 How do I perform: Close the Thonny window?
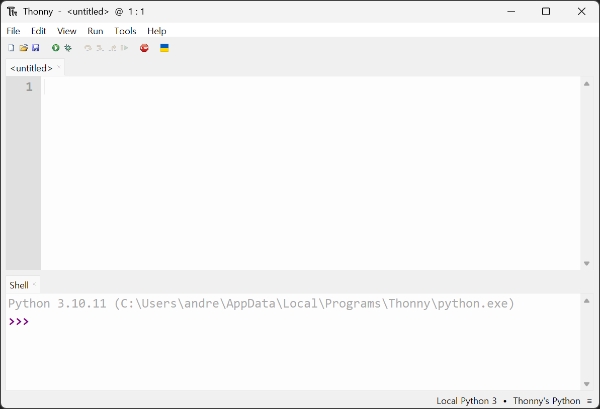click(581, 11)
